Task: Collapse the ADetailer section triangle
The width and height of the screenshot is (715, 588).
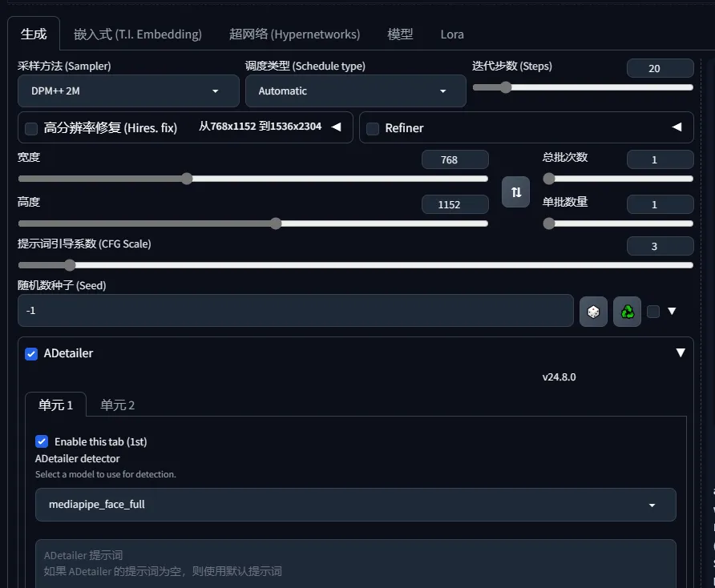Action: point(680,353)
